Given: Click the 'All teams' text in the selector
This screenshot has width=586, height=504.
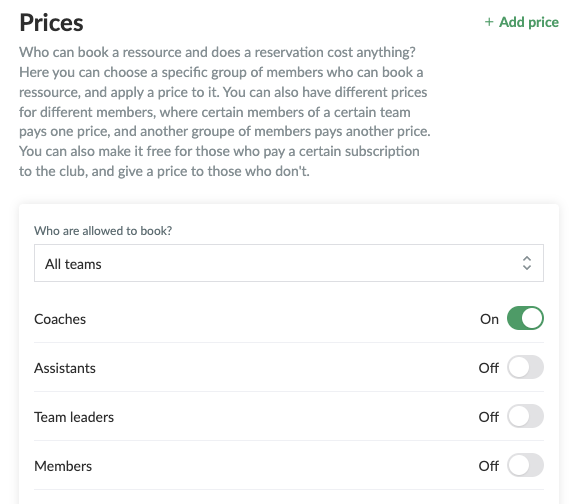Looking at the screenshot, I should coord(73,264).
